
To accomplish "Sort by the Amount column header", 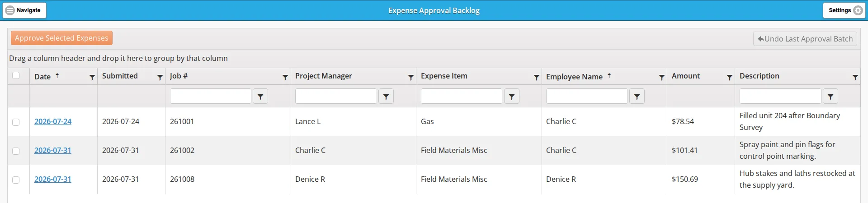I will 686,76.
